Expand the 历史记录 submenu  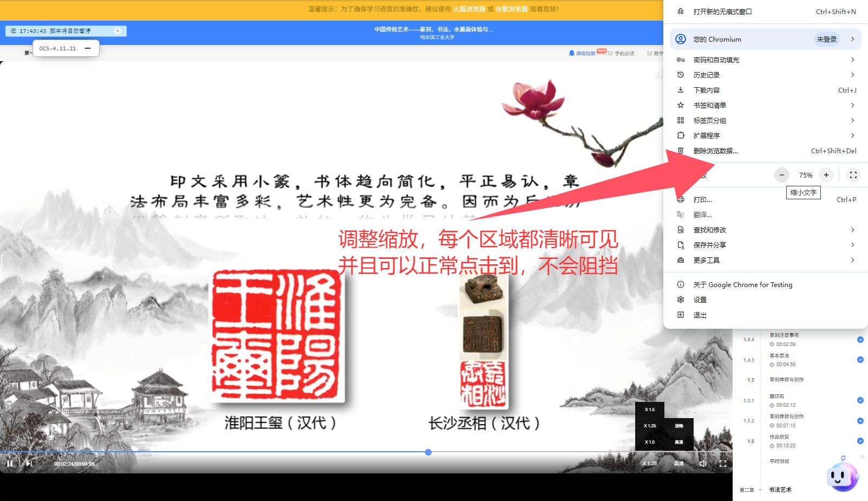coord(852,75)
